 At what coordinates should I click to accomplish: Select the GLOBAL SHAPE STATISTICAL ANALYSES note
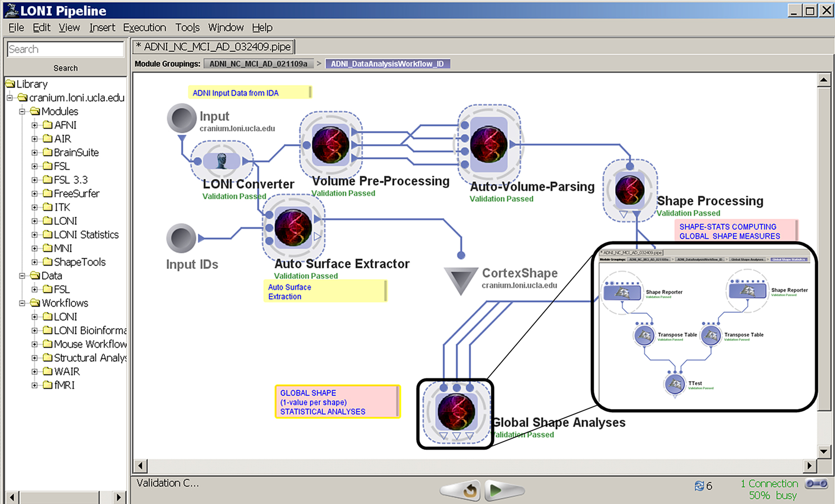[338, 402]
